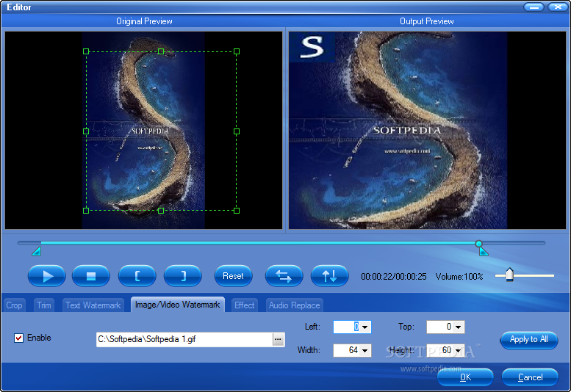Click the timeline playhead knob

[479, 243]
